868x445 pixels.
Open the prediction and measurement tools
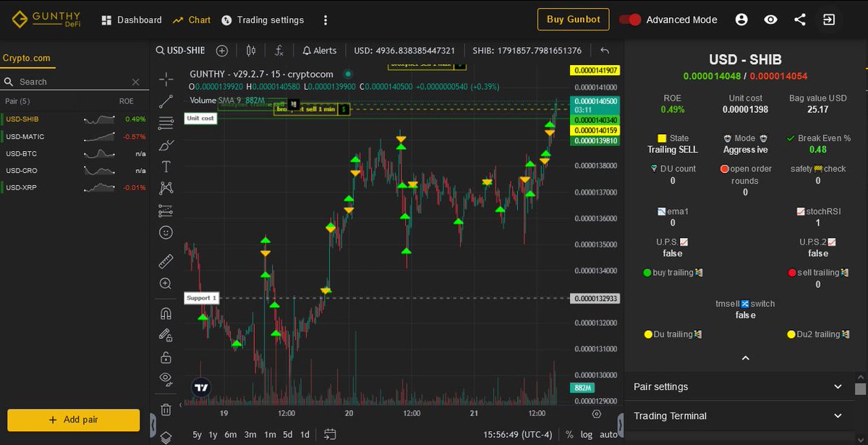click(166, 211)
